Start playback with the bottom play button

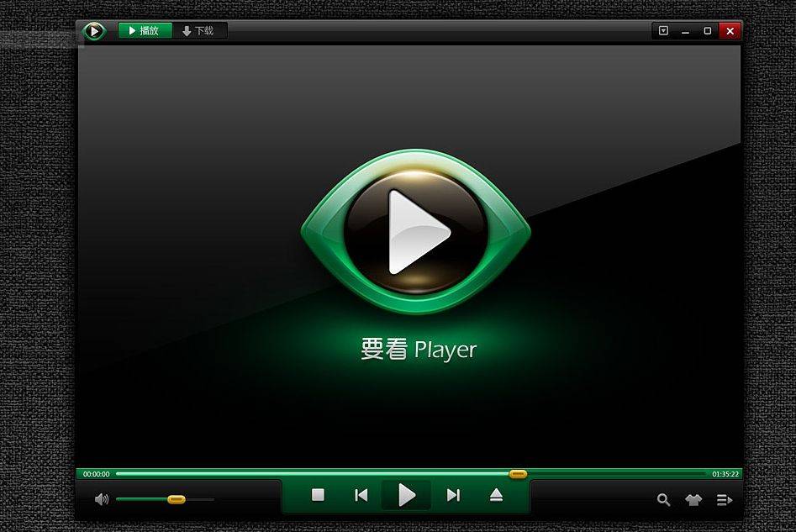coord(406,495)
